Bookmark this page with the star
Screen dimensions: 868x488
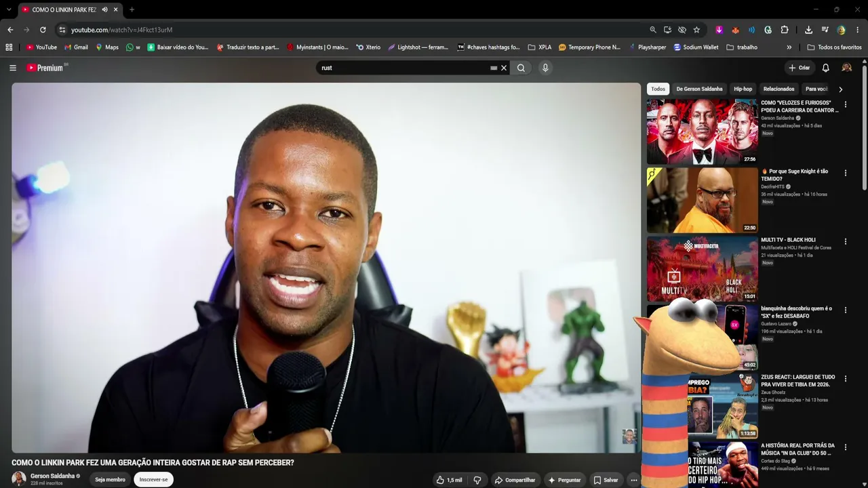pos(696,30)
